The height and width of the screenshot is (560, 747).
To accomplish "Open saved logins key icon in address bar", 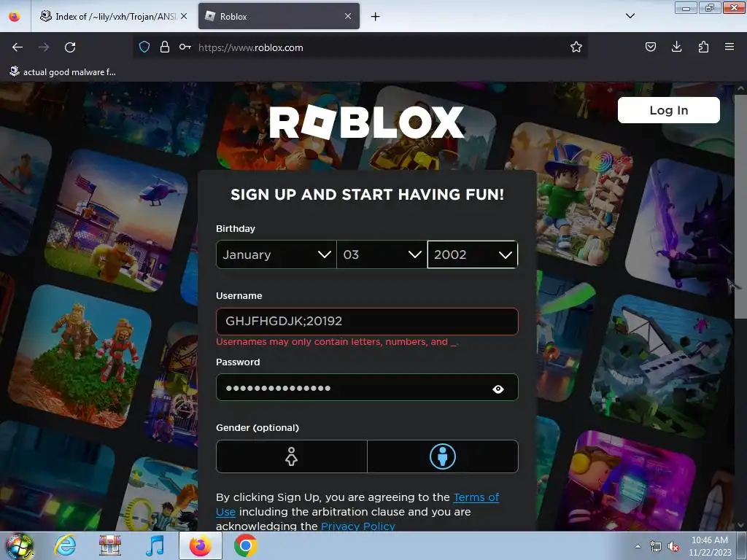I will [185, 47].
